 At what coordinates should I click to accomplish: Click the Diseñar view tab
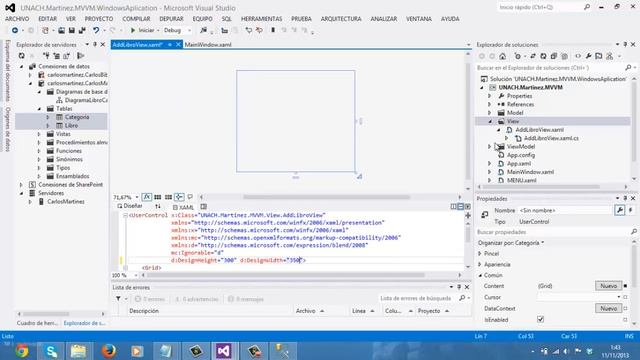click(x=130, y=206)
